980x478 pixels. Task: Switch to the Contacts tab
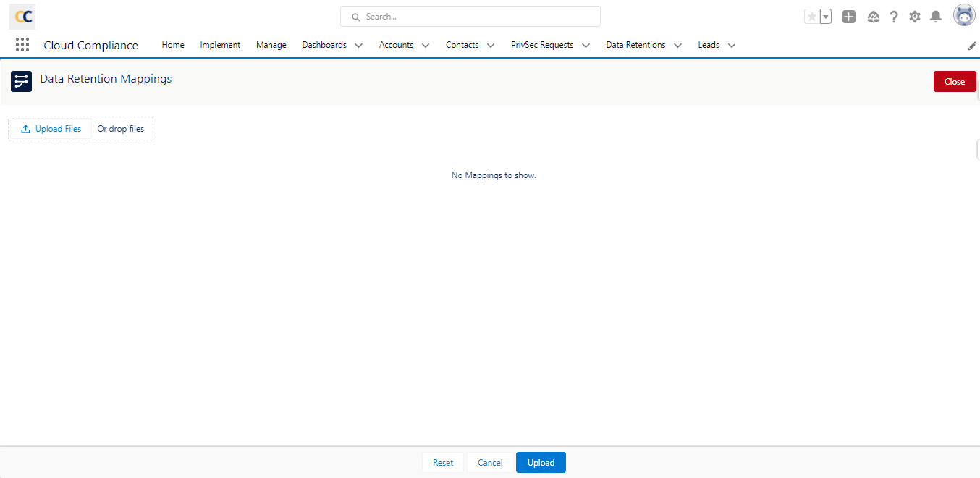[462, 45]
